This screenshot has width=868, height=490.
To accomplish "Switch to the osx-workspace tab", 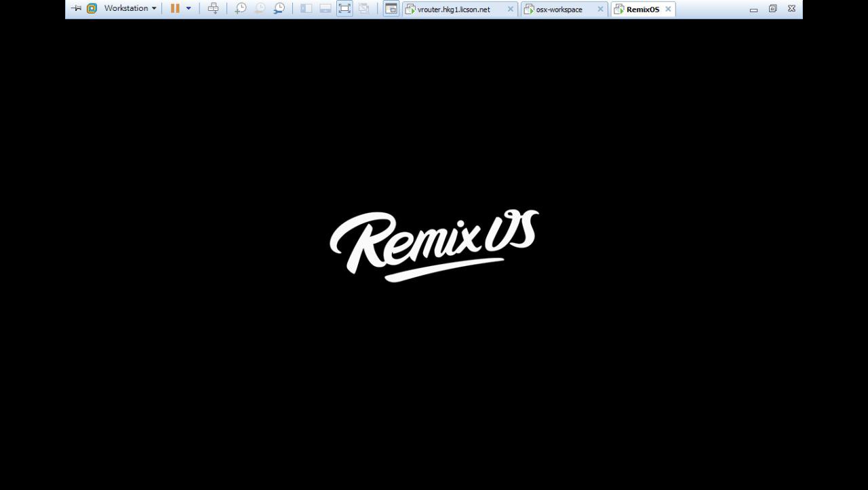I will click(559, 10).
